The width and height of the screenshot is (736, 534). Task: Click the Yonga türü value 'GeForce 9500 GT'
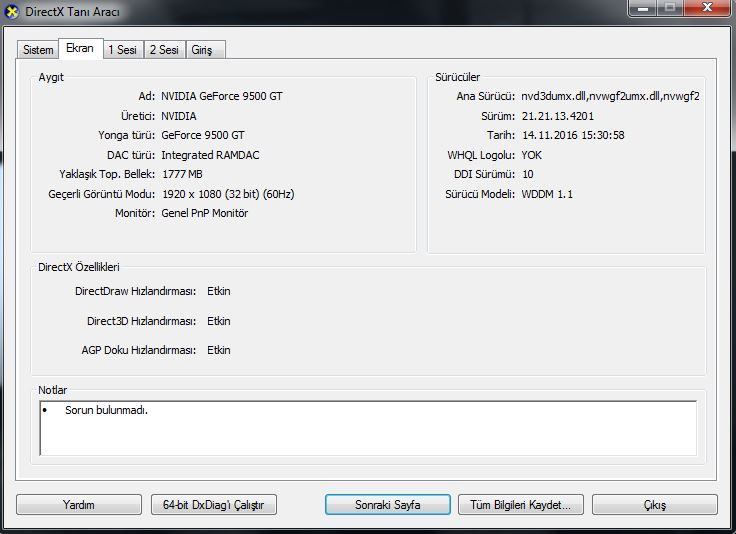click(203, 135)
